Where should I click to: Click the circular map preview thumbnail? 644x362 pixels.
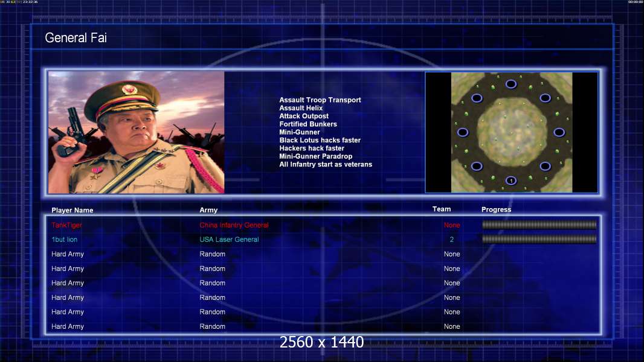tap(511, 132)
